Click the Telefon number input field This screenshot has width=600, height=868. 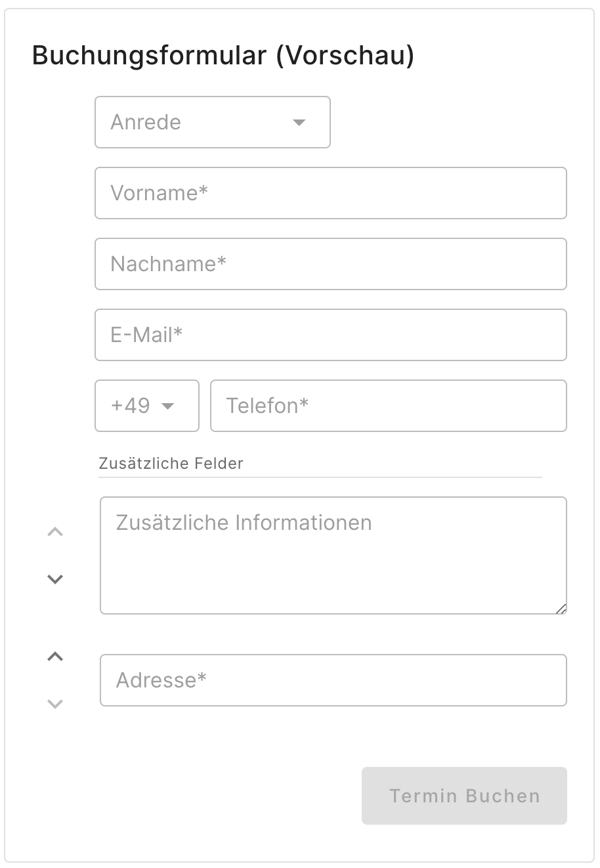pyautogui.click(x=389, y=406)
